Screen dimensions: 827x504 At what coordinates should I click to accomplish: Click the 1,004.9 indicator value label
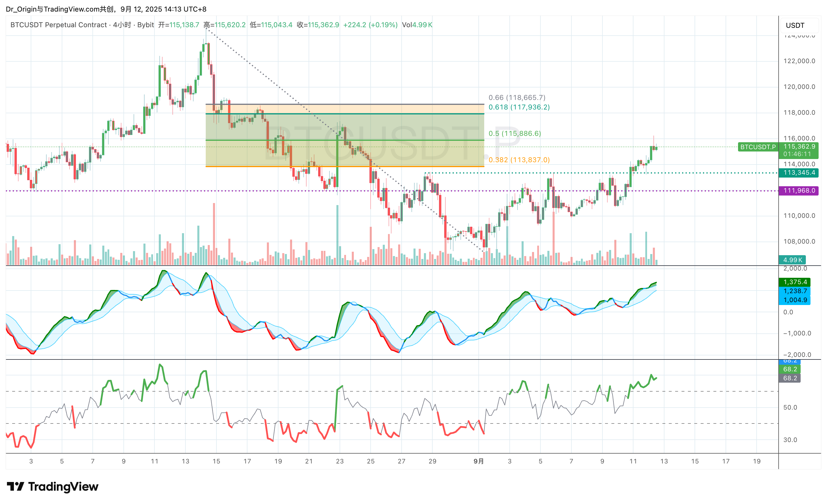(x=795, y=300)
